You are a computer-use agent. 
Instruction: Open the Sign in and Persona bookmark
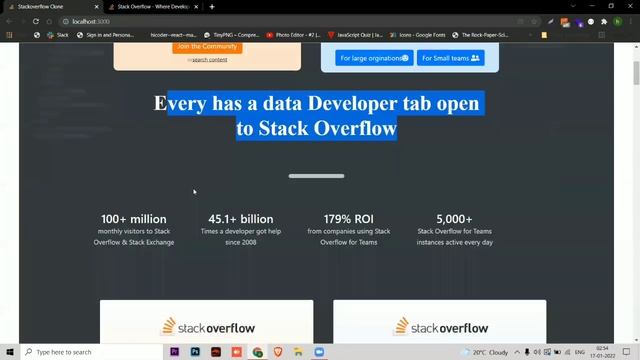[x=105, y=35]
